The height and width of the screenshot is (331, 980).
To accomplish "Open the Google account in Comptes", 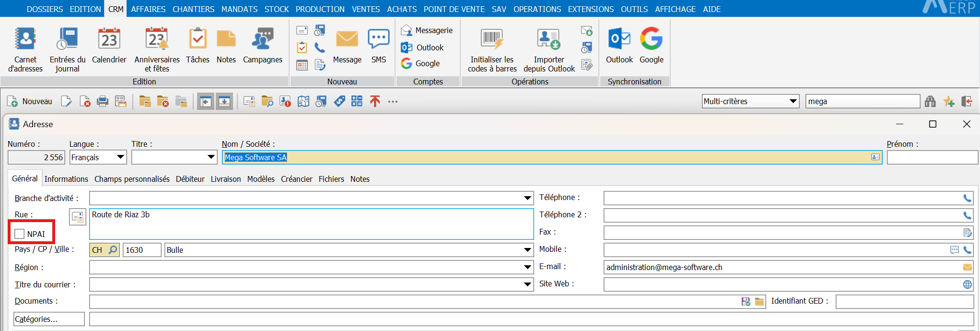I will [420, 63].
